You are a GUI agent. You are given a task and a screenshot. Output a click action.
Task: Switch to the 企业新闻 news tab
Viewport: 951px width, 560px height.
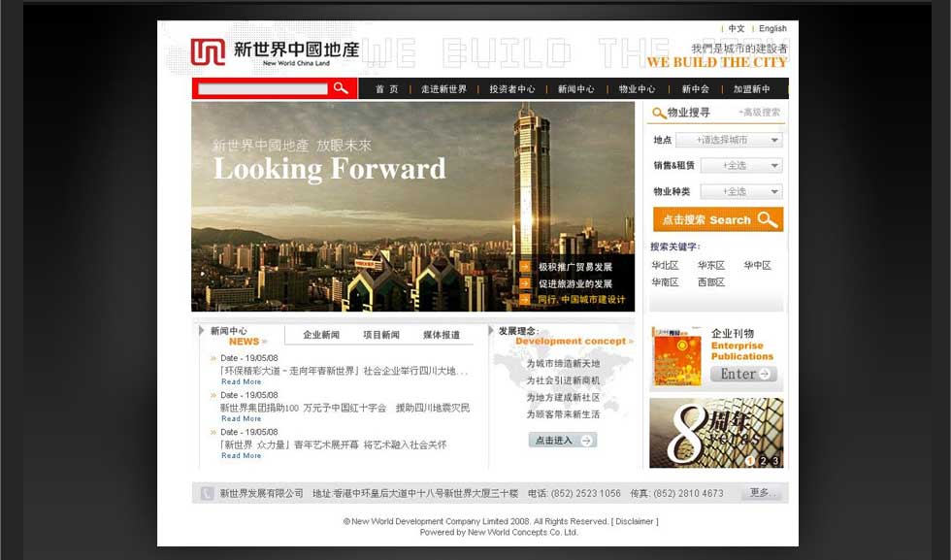tap(321, 335)
